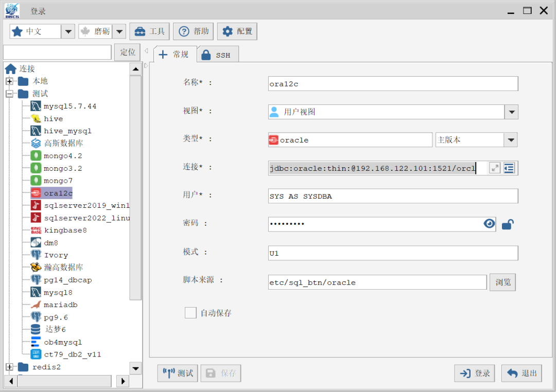Screen dimensions: 556x392
Task: Open the 主版本 version dropdown
Action: [x=511, y=140]
